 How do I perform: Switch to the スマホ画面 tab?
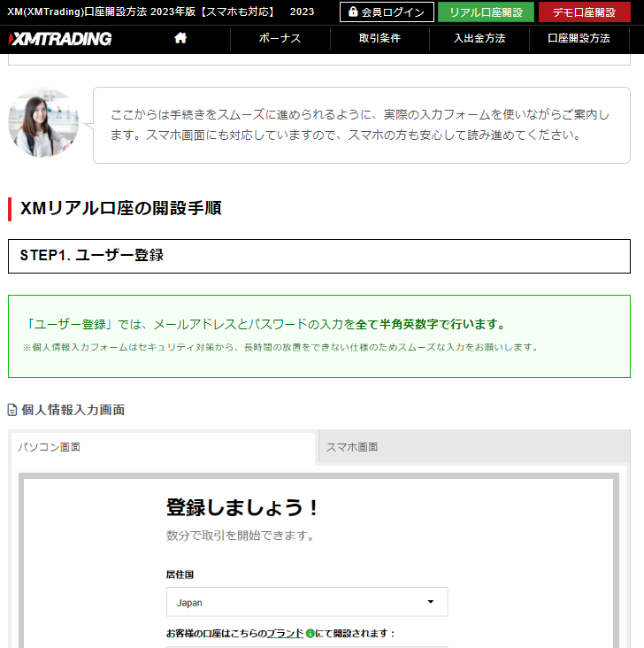pos(474,447)
